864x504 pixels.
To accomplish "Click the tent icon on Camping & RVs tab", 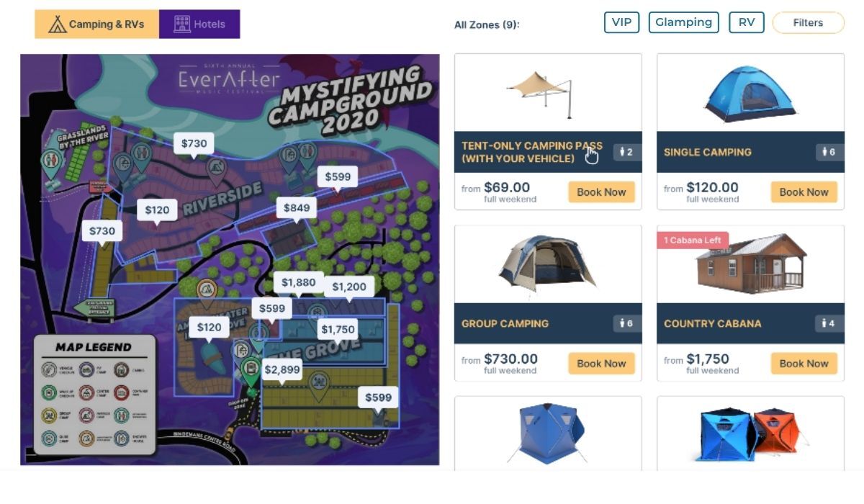I will [58, 24].
